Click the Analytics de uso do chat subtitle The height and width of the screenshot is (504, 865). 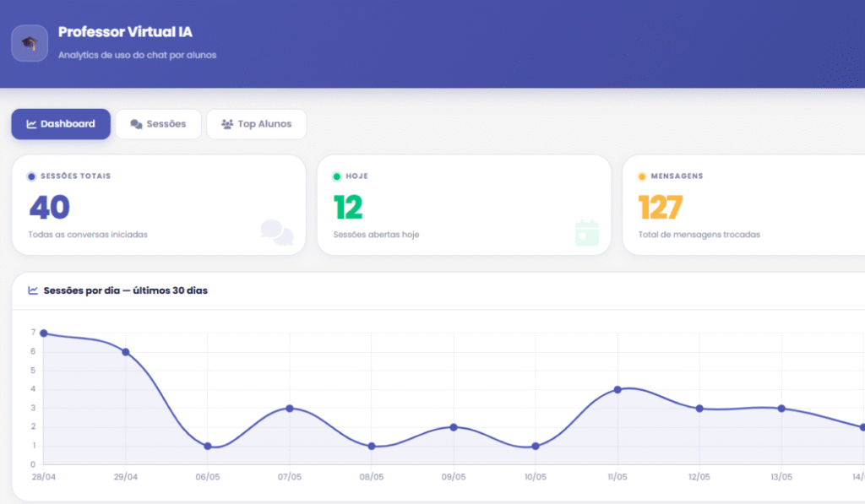tap(138, 55)
